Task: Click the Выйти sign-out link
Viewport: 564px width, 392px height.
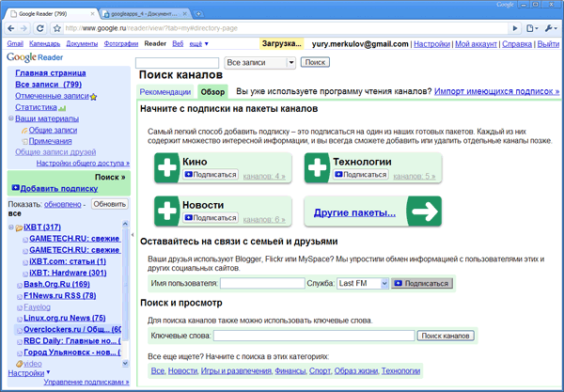Action: pos(548,44)
